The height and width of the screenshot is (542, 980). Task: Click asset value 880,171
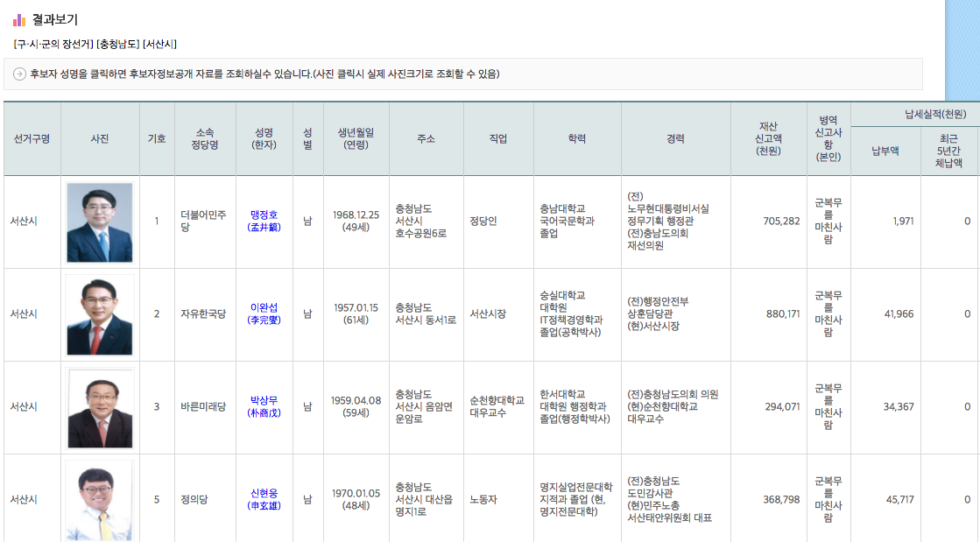click(783, 313)
